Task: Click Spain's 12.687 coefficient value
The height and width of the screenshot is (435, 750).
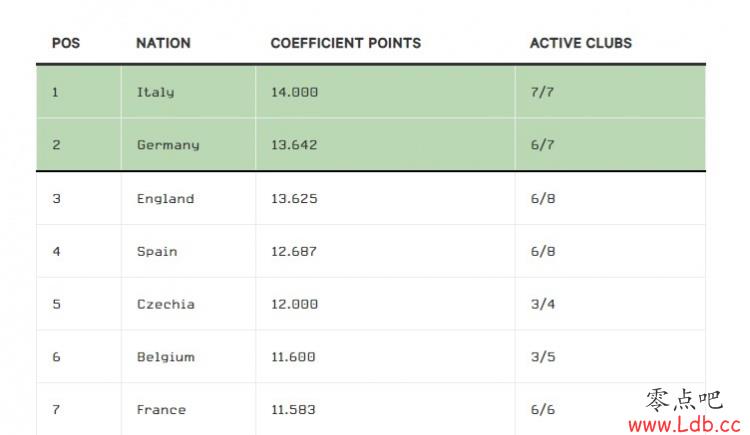Action: coord(294,251)
